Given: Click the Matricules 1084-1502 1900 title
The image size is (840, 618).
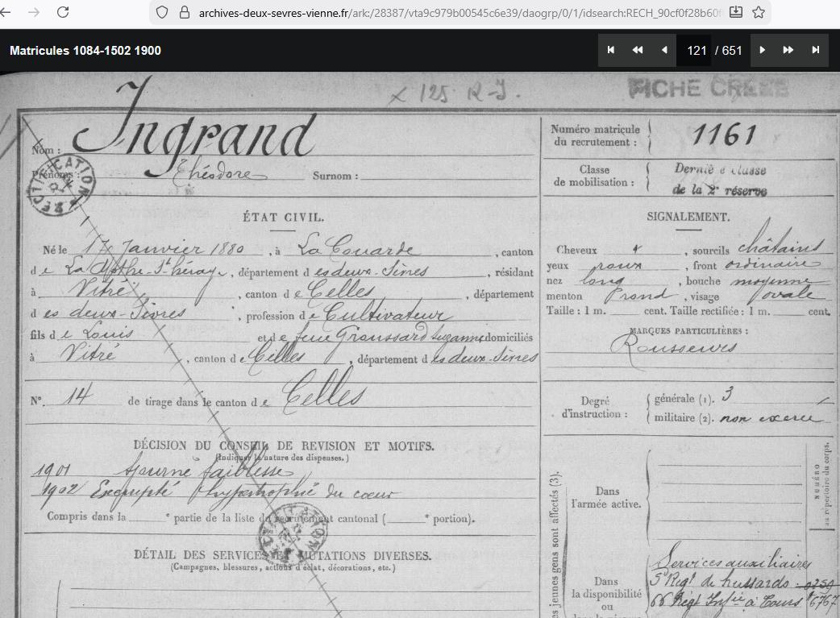Looking at the screenshot, I should point(85,50).
